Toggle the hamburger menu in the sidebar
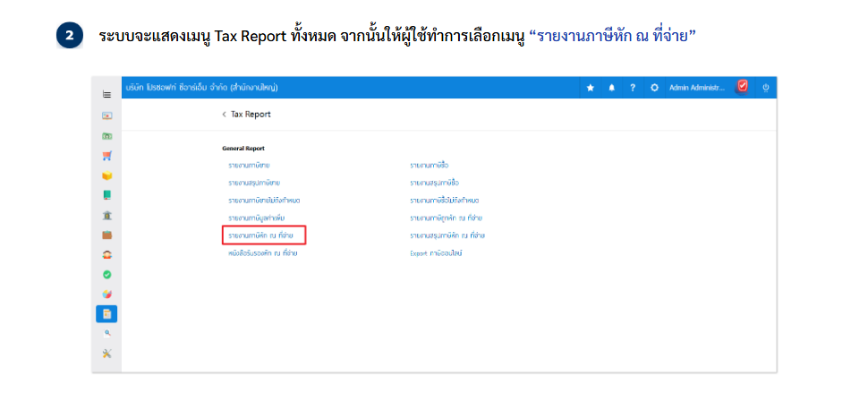 click(106, 94)
